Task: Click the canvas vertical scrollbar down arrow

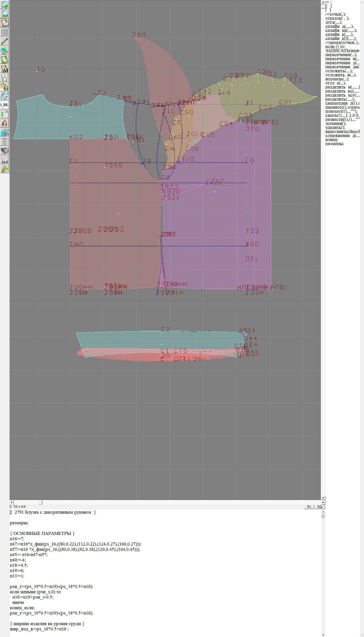Action: pyautogui.click(x=323, y=498)
